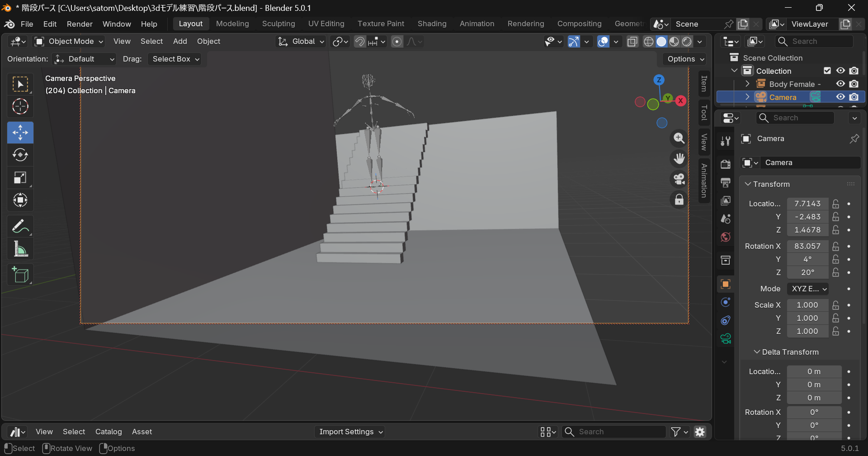The width and height of the screenshot is (868, 456).
Task: Switch to the Sculpting workspace tab
Action: [278, 24]
